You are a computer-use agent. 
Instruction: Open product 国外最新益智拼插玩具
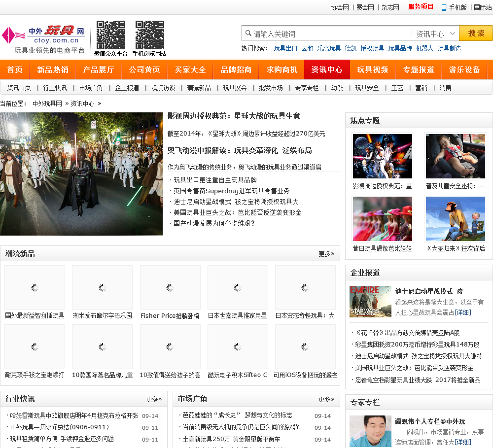(x=35, y=315)
